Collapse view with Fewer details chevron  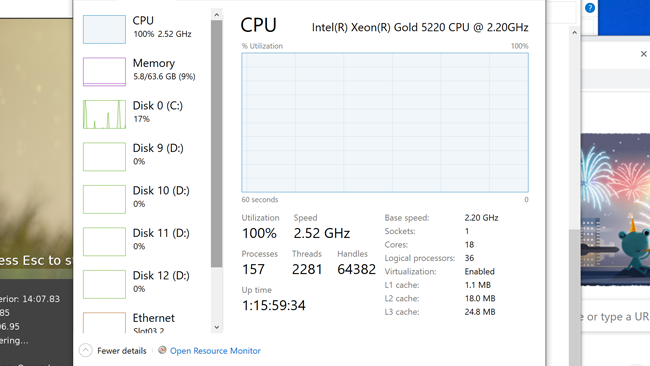tap(85, 350)
